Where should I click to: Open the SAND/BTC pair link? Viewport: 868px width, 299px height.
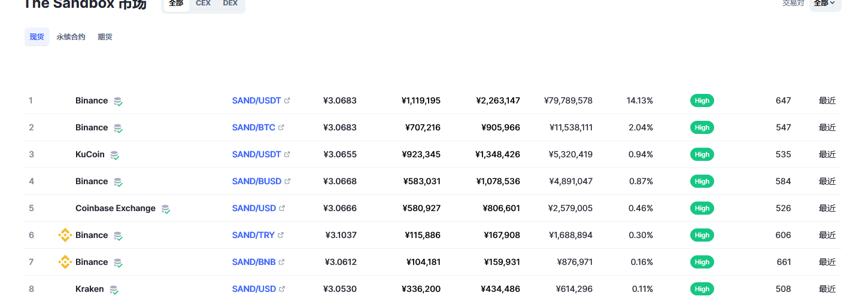pos(254,127)
